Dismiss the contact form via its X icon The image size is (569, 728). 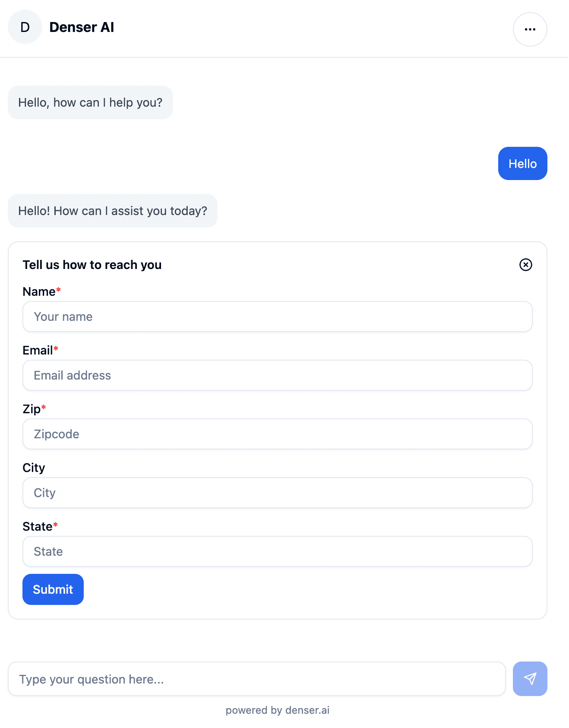pos(526,265)
